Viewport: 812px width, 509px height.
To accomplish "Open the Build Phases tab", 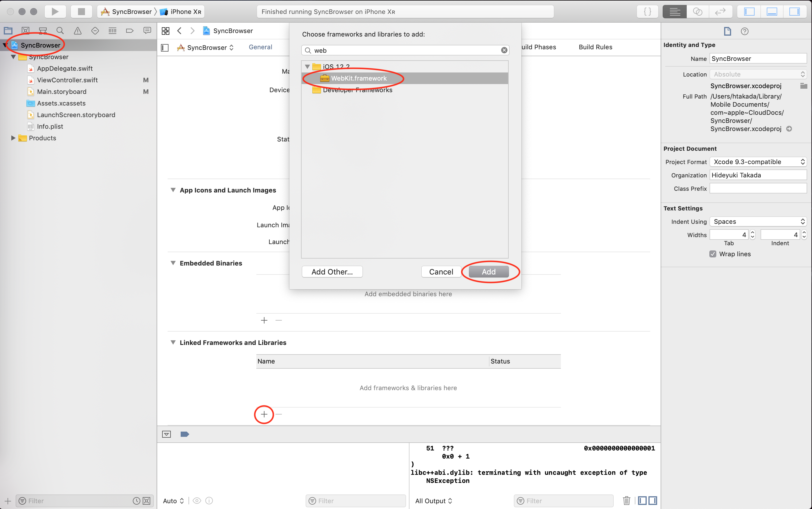I will click(x=539, y=47).
